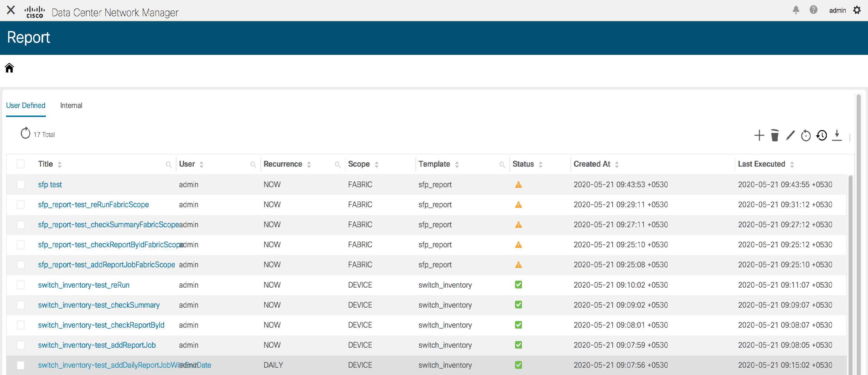Delete selected reports with the trash icon

pos(775,136)
